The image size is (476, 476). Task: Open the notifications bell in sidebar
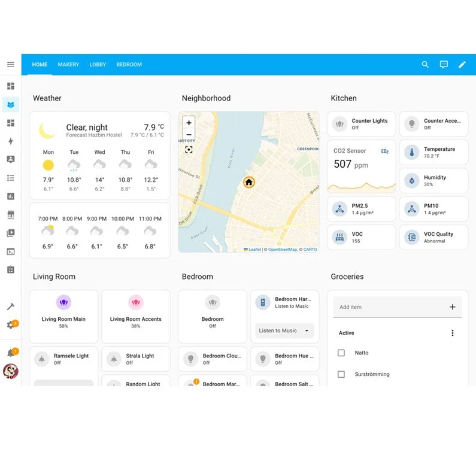point(11,353)
